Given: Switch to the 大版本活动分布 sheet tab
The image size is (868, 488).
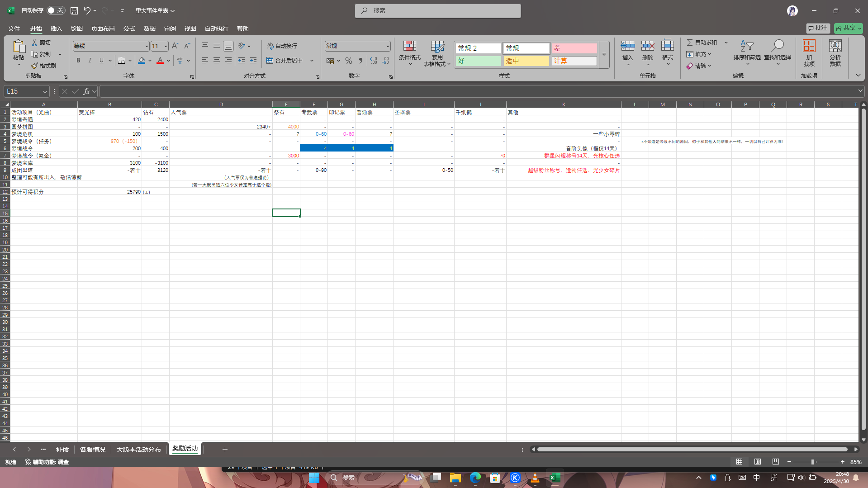Looking at the screenshot, I should (x=138, y=450).
